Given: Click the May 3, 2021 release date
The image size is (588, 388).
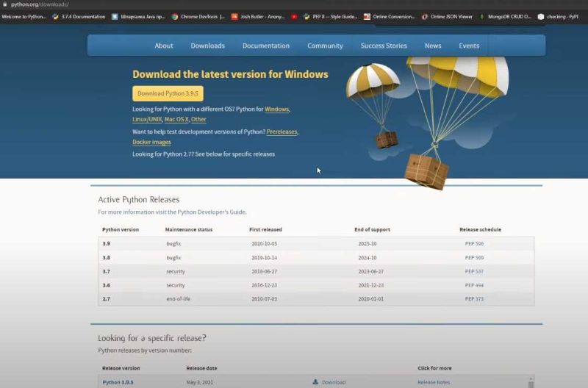Looking at the screenshot, I should (199, 382).
